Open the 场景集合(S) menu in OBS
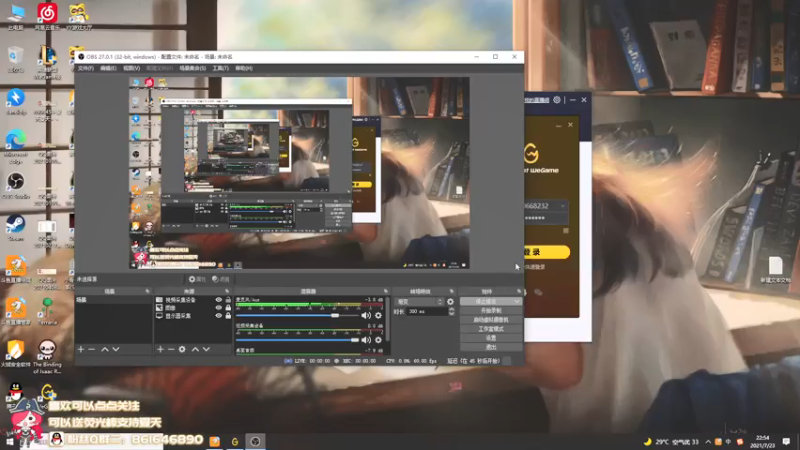The width and height of the screenshot is (800, 450). coord(192,68)
